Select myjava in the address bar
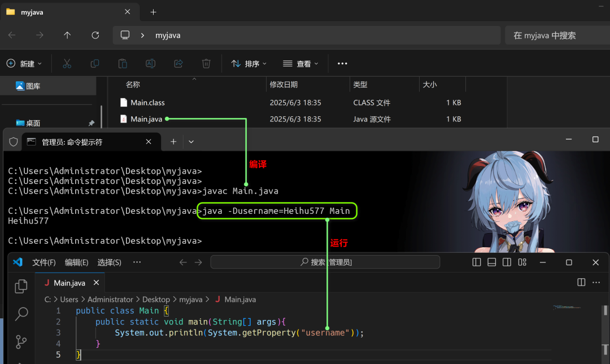610x364 pixels. click(168, 36)
